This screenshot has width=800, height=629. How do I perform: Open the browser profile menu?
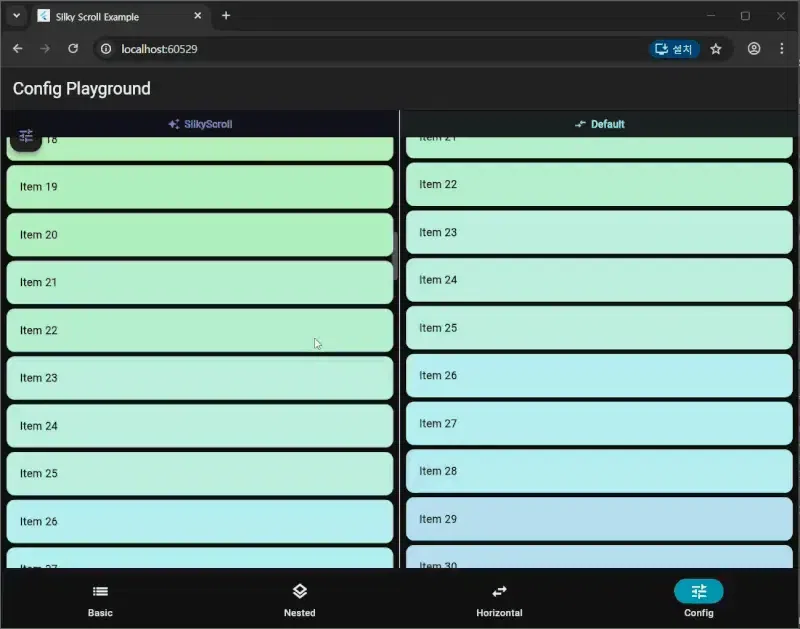tap(754, 48)
